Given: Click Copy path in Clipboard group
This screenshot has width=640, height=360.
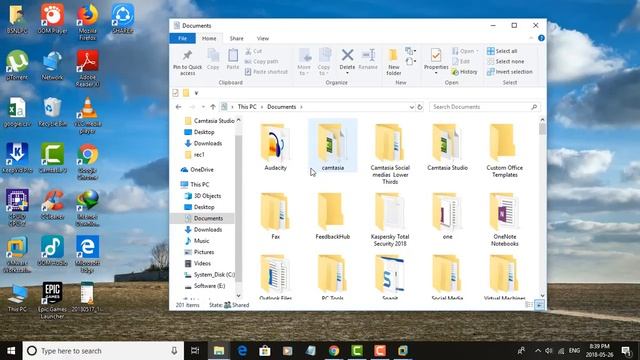Looking at the screenshot, I should pyautogui.click(x=262, y=62).
